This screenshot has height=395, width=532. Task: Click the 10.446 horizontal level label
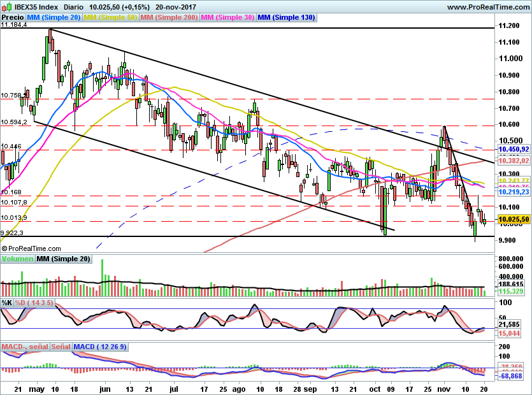click(x=11, y=147)
